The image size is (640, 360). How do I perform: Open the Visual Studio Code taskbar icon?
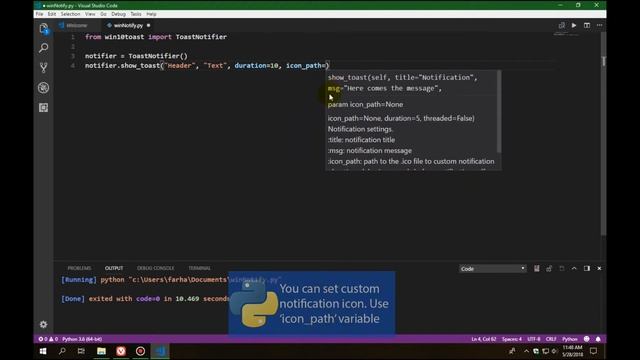[160, 351]
